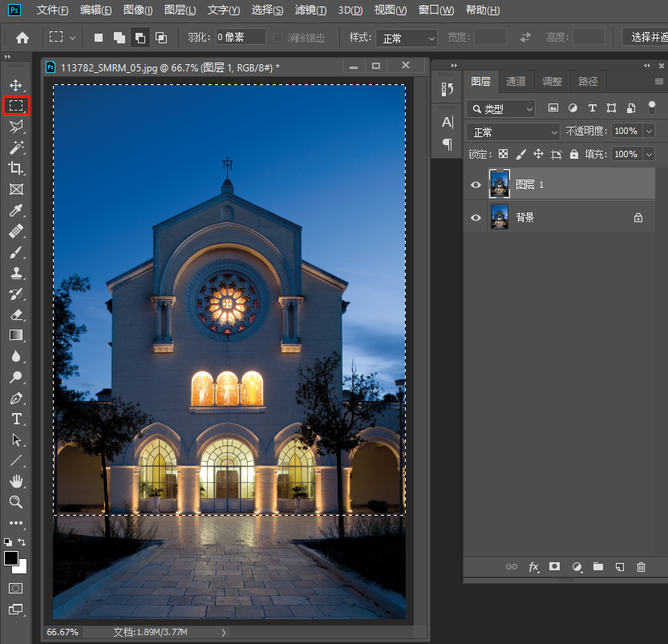The width and height of the screenshot is (668, 644).
Task: Open the History panel icon
Action: click(447, 88)
